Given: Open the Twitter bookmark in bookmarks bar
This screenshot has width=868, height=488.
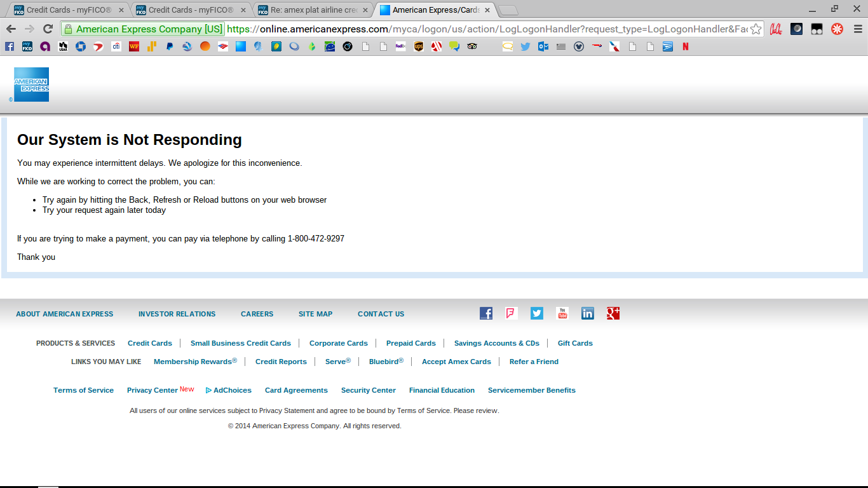Looking at the screenshot, I should coord(526,46).
